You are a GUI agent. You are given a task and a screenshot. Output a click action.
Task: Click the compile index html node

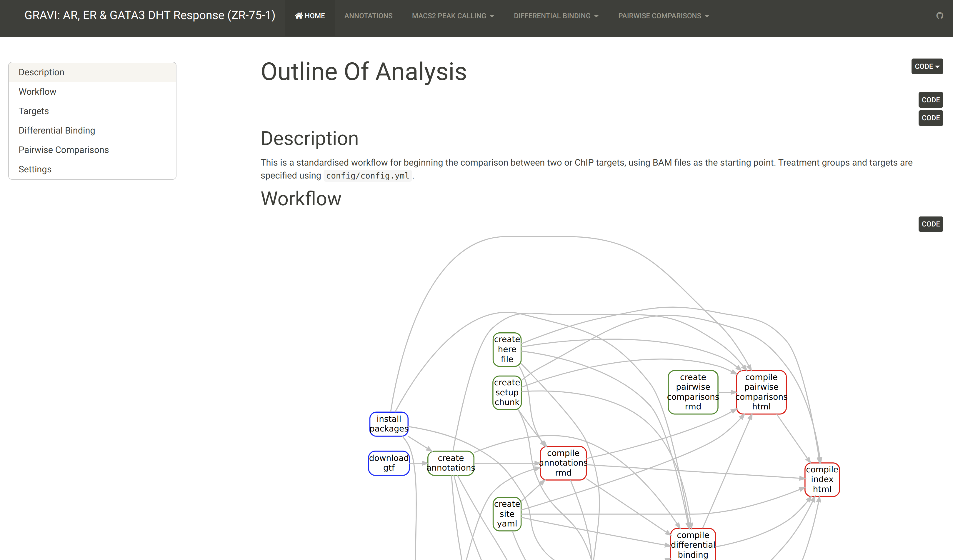(x=822, y=479)
